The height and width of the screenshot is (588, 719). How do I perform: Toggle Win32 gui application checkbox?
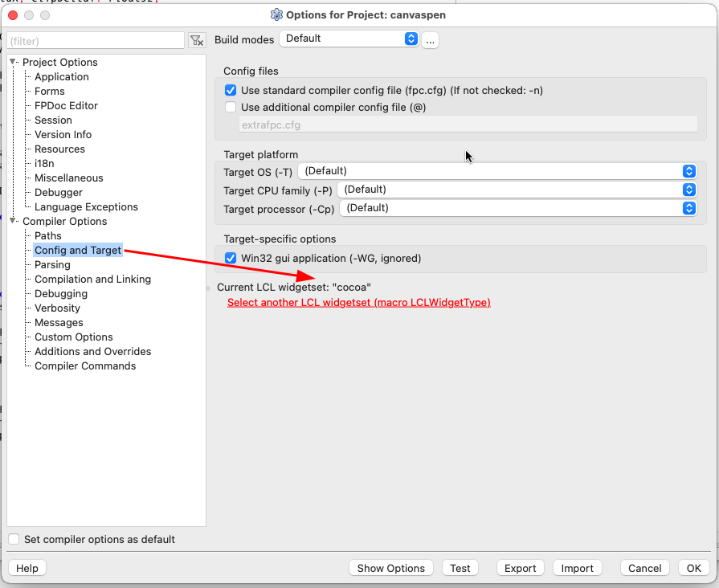click(231, 258)
